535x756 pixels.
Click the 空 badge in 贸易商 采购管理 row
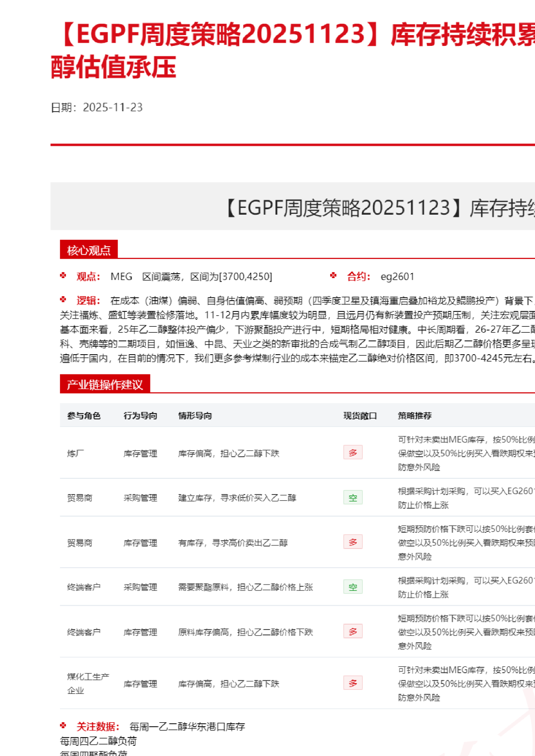click(x=353, y=497)
